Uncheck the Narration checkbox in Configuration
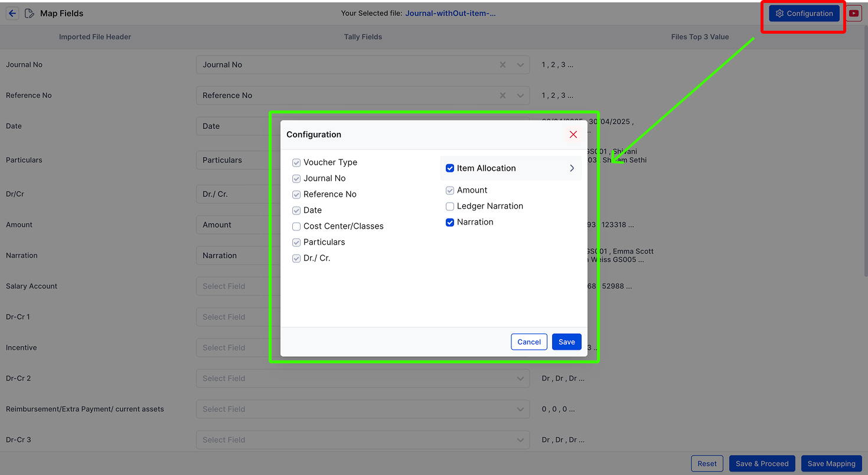 point(450,222)
